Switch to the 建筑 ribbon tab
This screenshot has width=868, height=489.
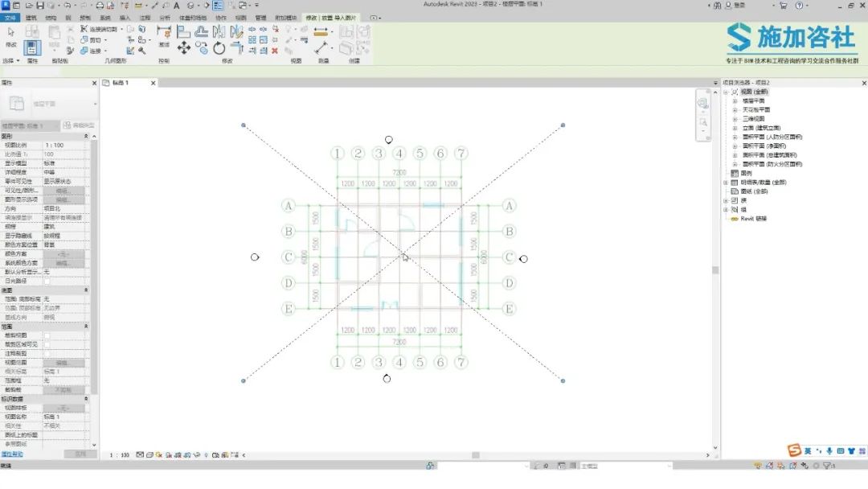pos(31,18)
